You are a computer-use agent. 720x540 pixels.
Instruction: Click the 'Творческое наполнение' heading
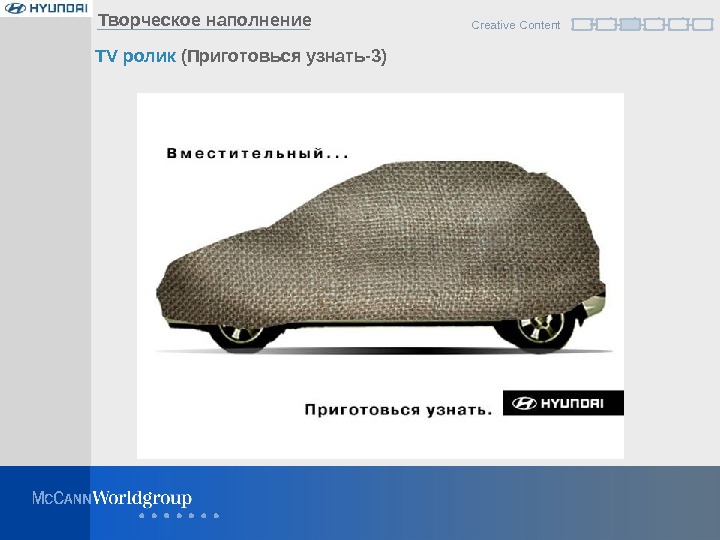point(204,20)
